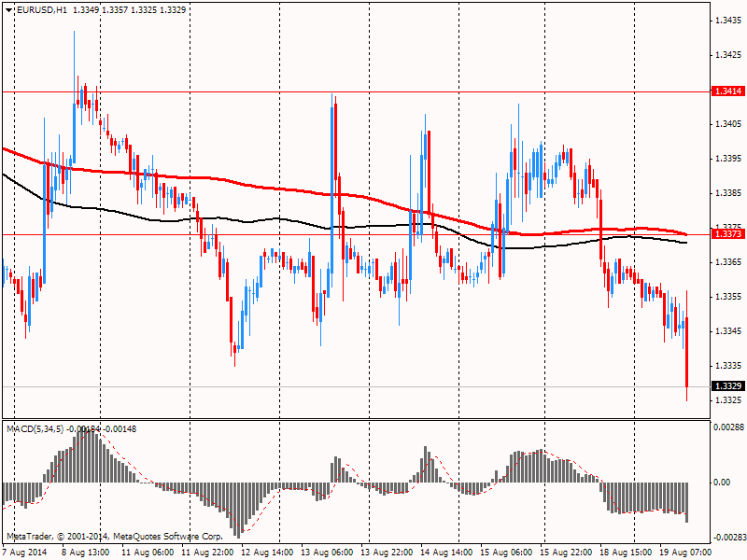Click the 11 Aug 06:00 time label
The width and height of the screenshot is (747, 560).
pyautogui.click(x=148, y=553)
